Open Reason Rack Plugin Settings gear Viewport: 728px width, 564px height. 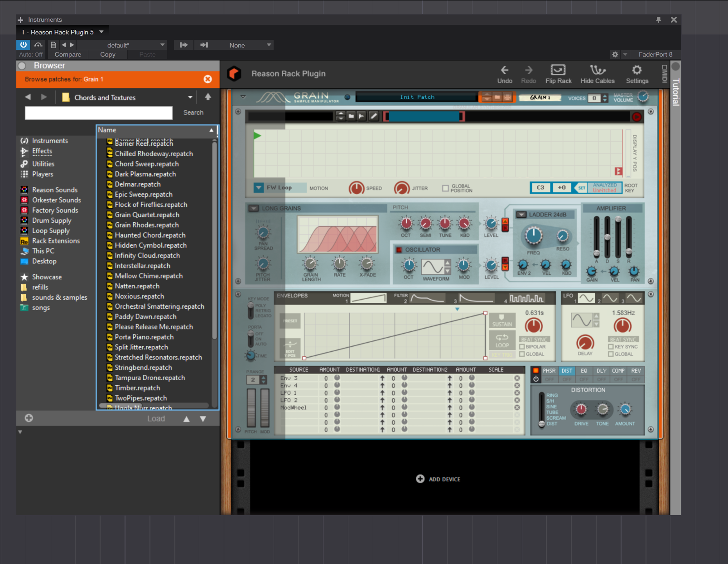[x=636, y=70]
